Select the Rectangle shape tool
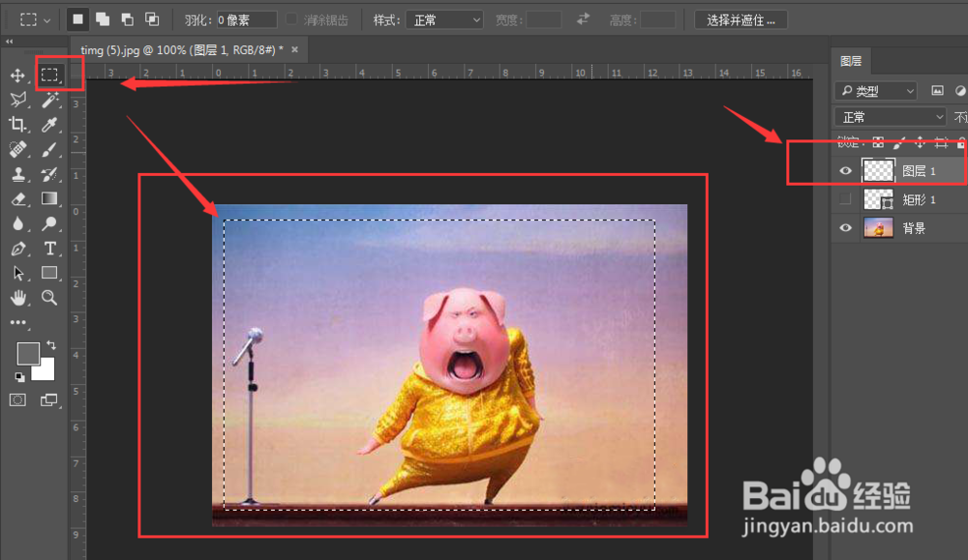 [49, 273]
